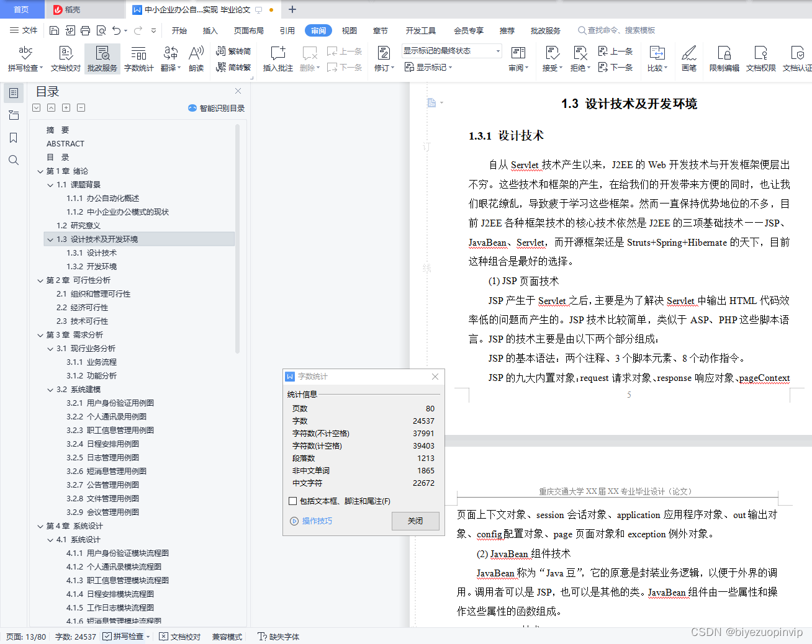Open 文档权限 document permissions

pos(760,59)
